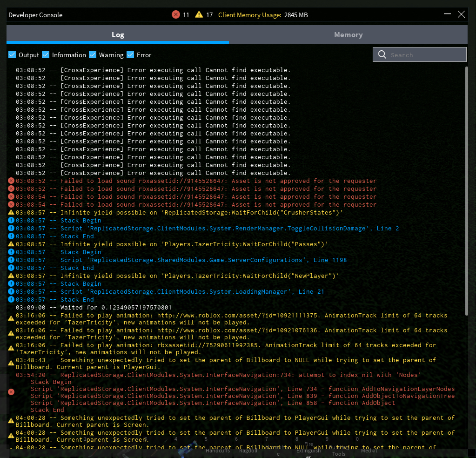
Task: Click the log panel vertical scrollbar
Action: 467,186
